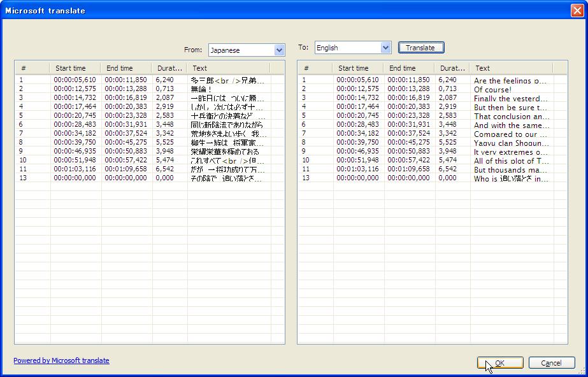Screen dimensions: 588x377
Task: Select translated row 'Yagyu clan Shogun...'
Action: pos(512,143)
